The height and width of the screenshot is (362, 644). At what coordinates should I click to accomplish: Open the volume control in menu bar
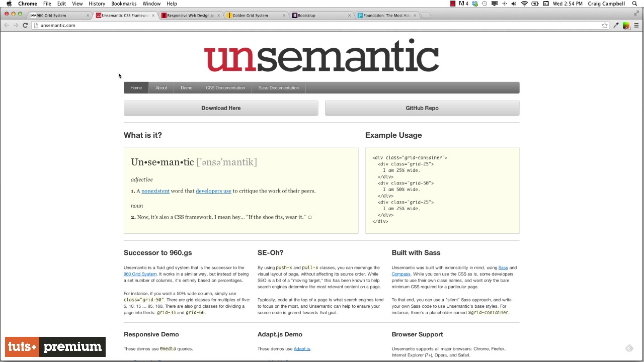coord(514,4)
